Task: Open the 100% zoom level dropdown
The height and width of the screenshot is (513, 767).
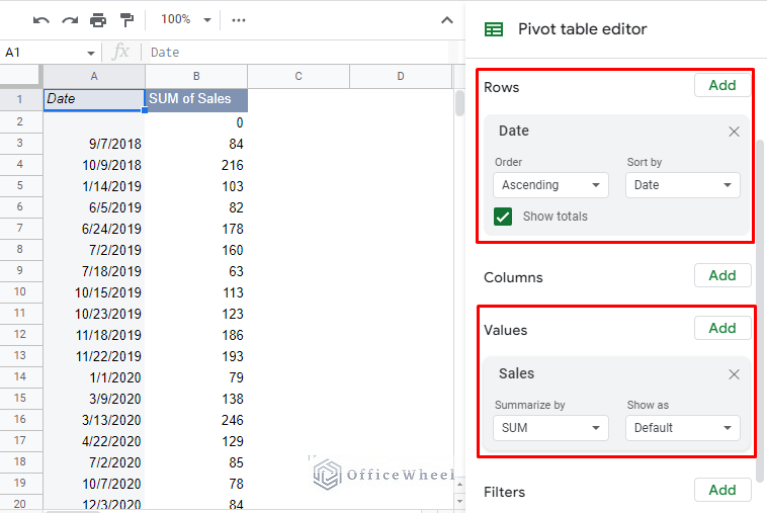Action: 187,20
